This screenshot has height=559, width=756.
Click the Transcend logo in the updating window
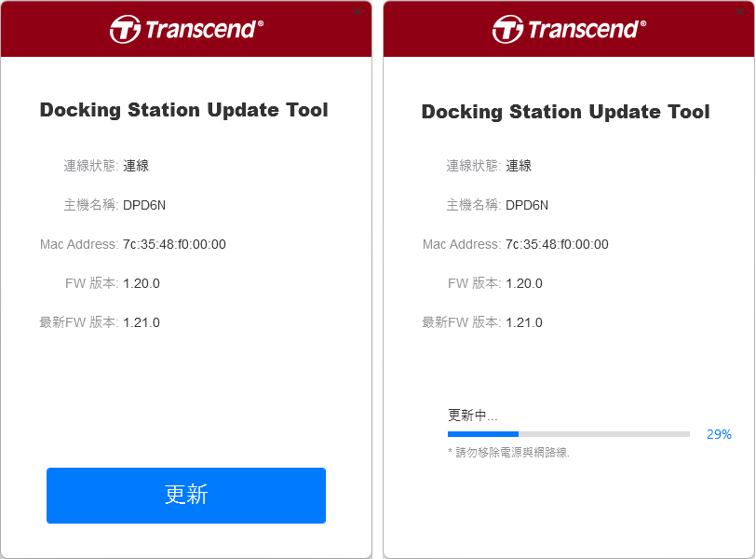(x=569, y=29)
